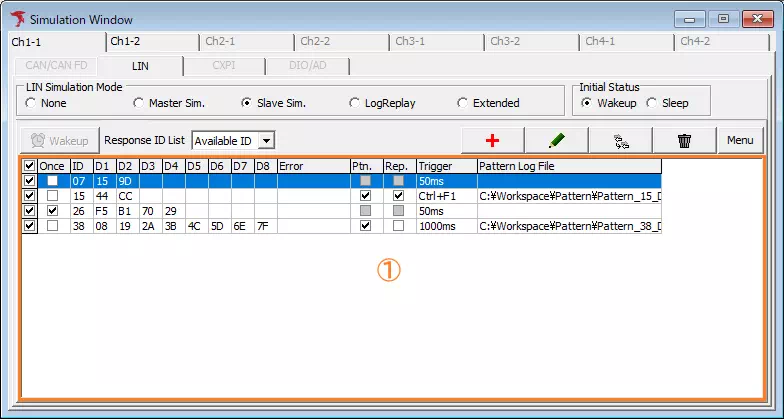Choose the LogReplay simulation mode
This screenshot has height=419, width=784.
point(355,103)
